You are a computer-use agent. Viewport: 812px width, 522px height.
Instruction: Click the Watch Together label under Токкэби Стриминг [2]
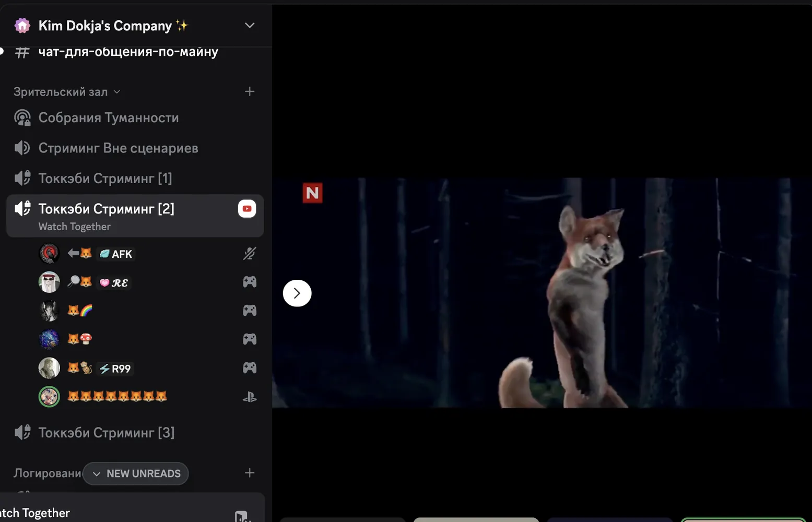pos(75,227)
